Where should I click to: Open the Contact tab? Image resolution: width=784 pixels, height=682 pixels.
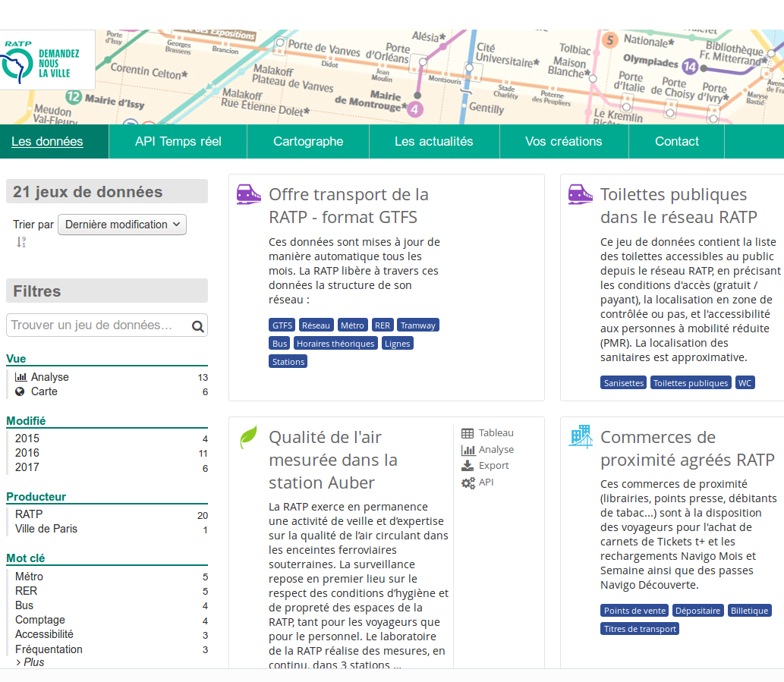pos(676,141)
